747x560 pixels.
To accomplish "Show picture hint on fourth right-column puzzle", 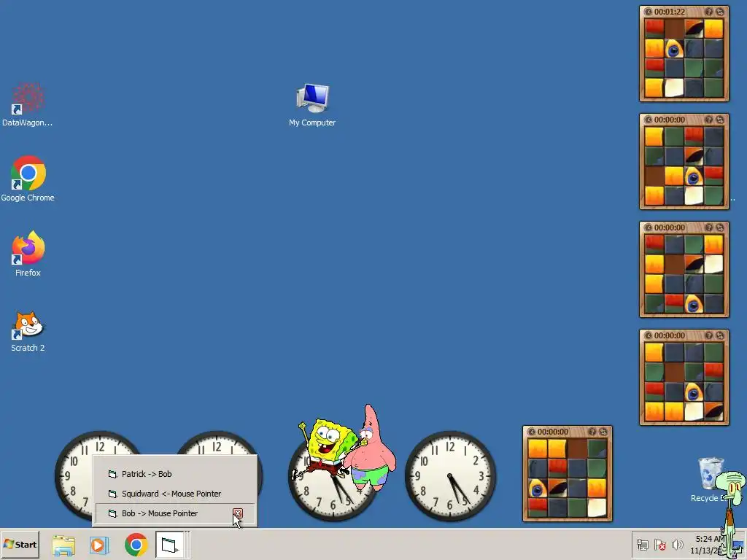I will (709, 335).
